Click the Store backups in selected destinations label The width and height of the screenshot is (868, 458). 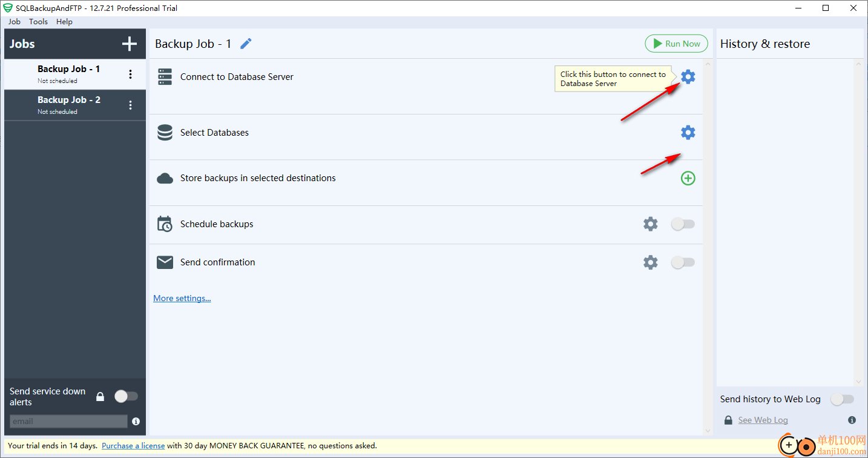click(x=258, y=178)
